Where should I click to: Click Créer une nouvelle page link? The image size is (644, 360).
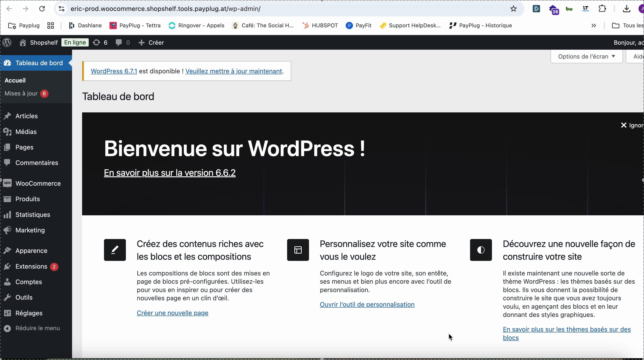click(x=172, y=313)
